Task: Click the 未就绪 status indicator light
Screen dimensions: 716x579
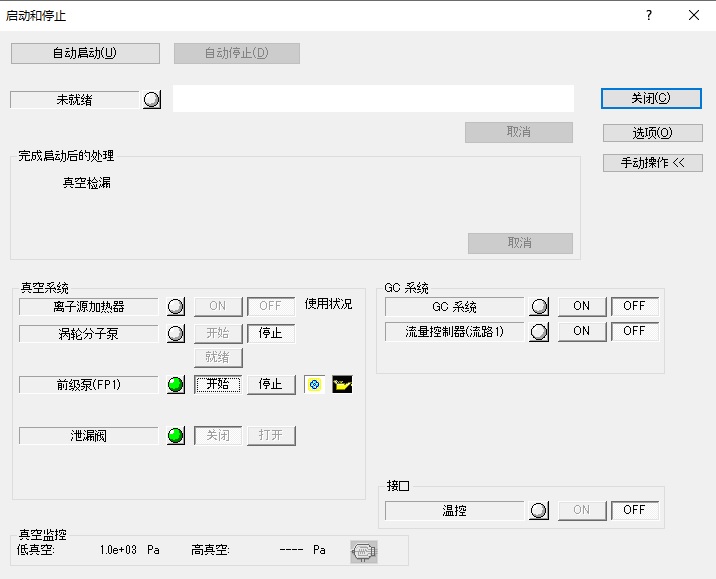Action: click(x=152, y=100)
